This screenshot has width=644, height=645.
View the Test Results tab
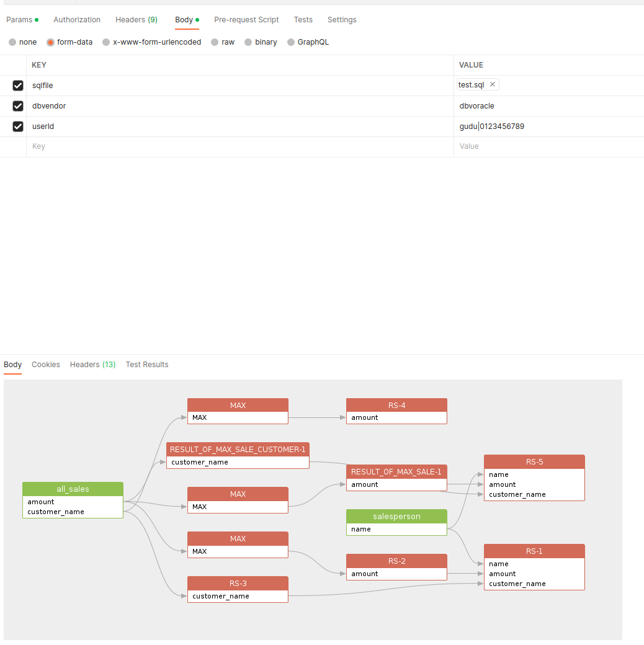click(x=147, y=365)
